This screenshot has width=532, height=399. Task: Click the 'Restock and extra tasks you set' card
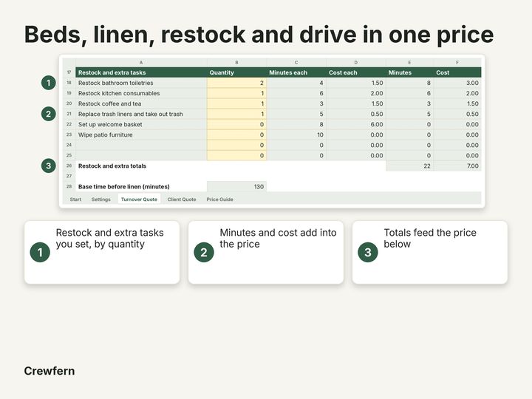pos(102,253)
